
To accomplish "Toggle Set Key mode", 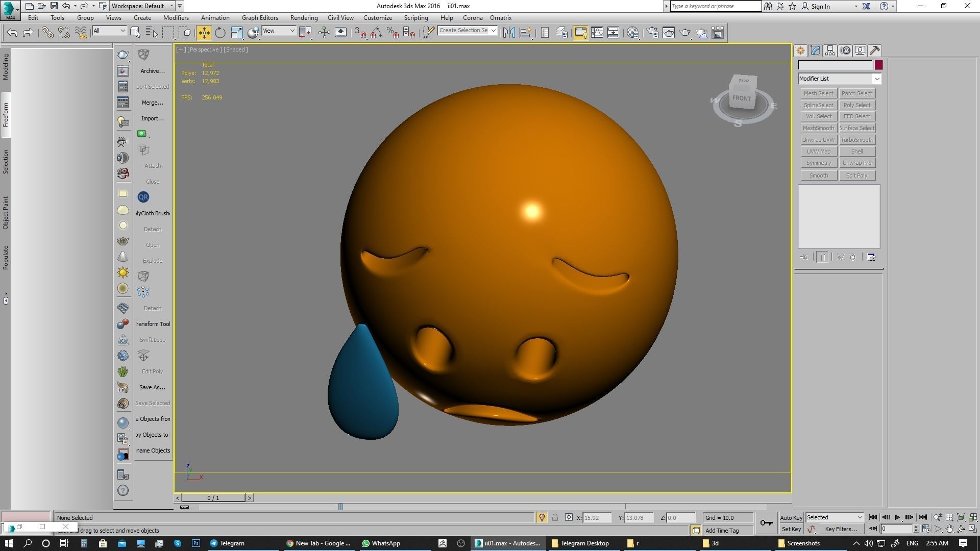I will (791, 529).
